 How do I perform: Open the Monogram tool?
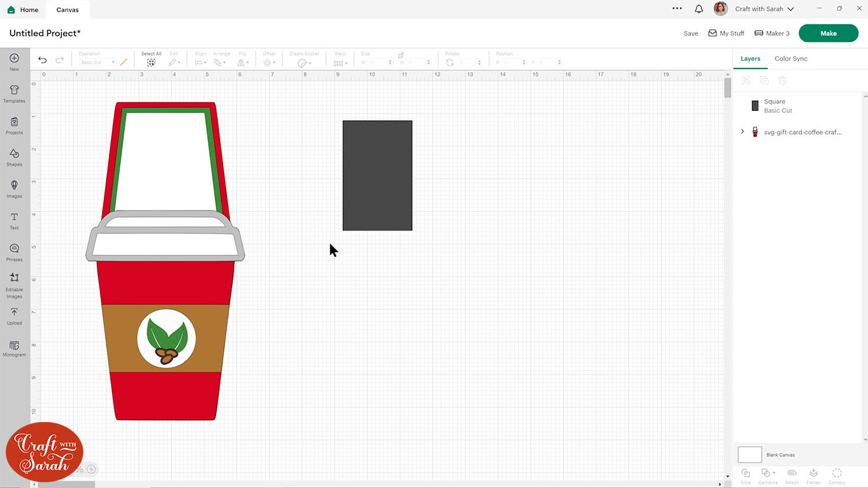[14, 348]
